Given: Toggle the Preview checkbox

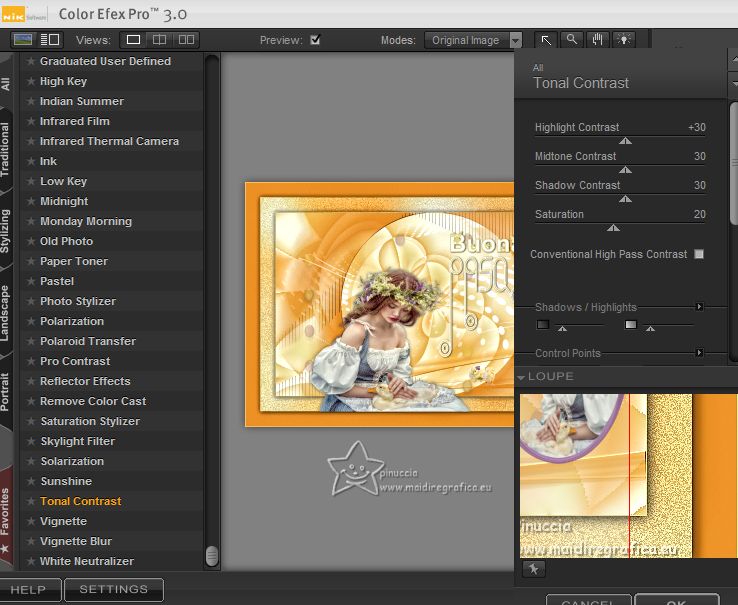Looking at the screenshot, I should pyautogui.click(x=315, y=40).
